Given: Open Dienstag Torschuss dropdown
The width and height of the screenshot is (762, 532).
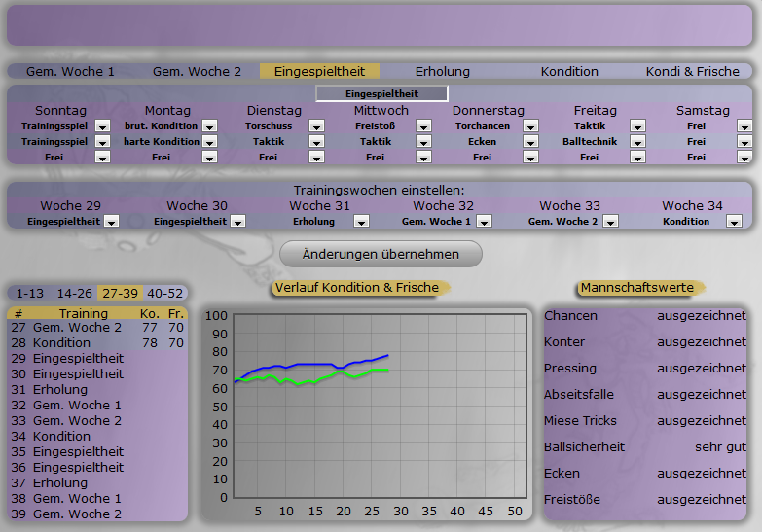Looking at the screenshot, I should [316, 126].
